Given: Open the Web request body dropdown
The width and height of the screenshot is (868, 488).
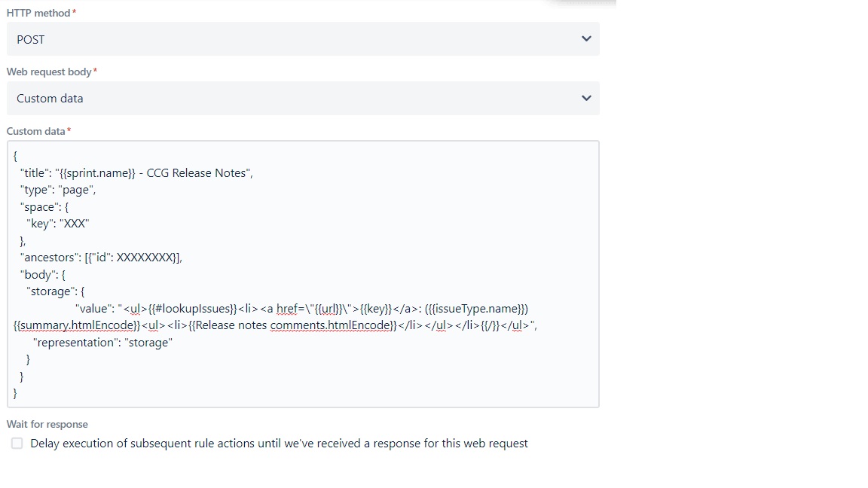Looking at the screenshot, I should coord(303,99).
